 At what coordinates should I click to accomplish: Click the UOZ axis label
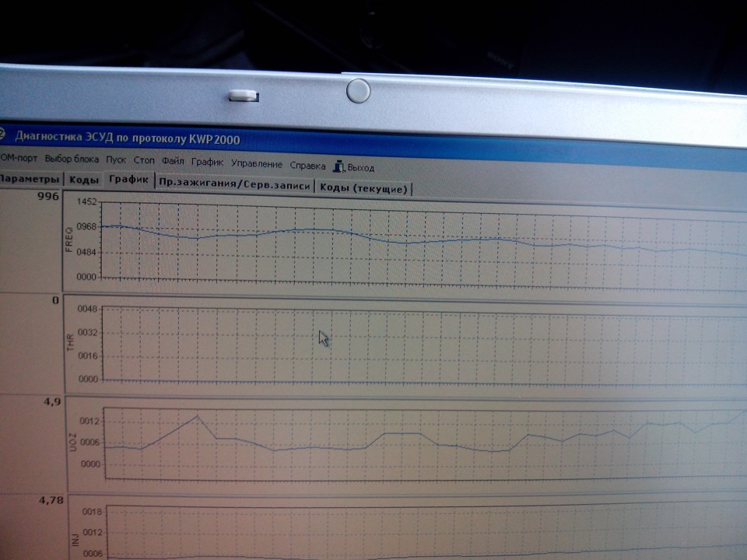click(x=72, y=442)
